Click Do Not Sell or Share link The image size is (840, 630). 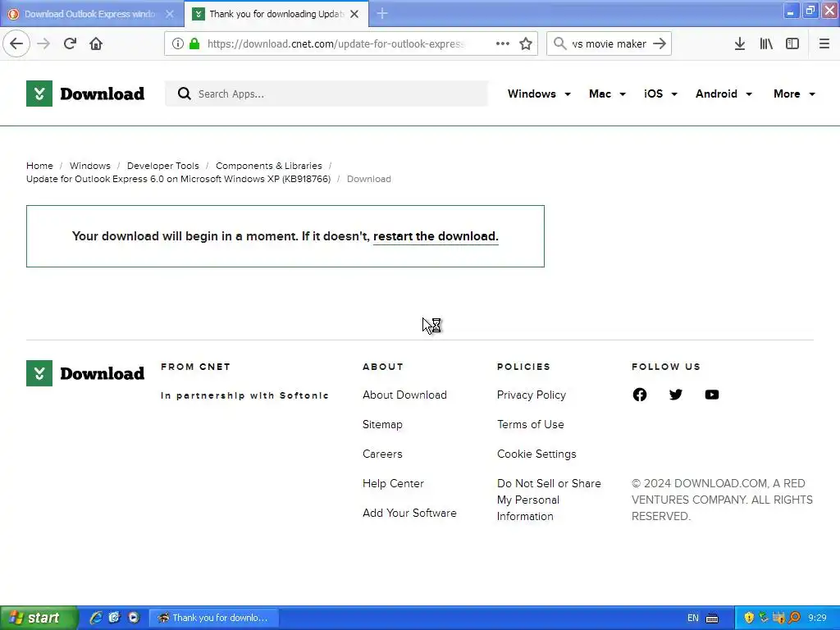tap(549, 500)
